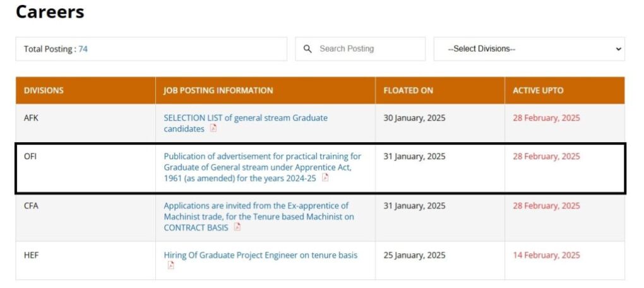
Task: Open PDF icon for AFK selection list
Action: pos(213,128)
